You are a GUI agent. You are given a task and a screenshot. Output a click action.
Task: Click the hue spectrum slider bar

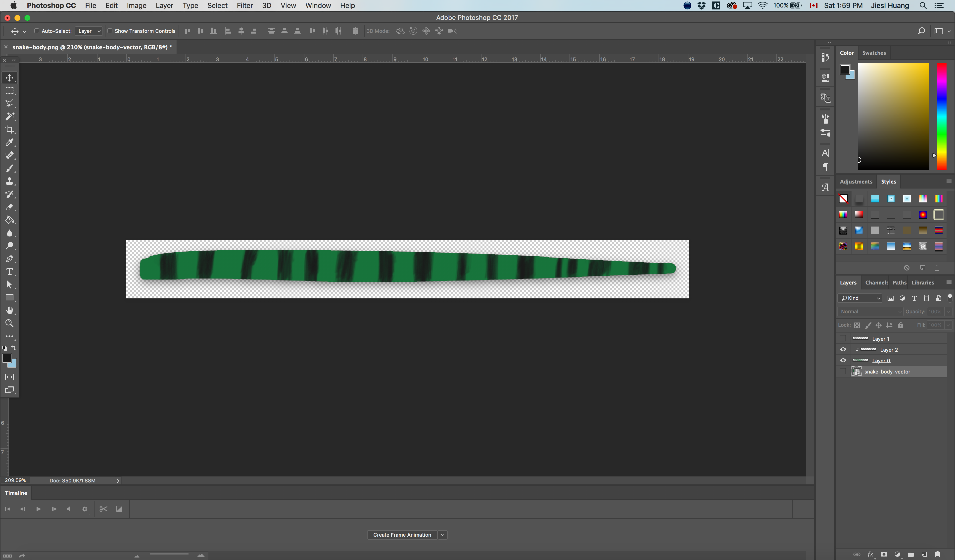(942, 117)
